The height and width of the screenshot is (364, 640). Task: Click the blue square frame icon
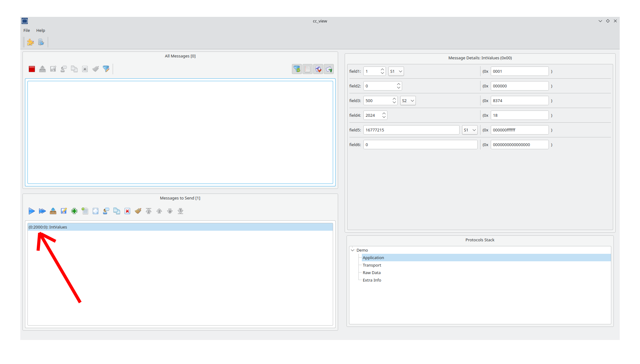(96, 211)
